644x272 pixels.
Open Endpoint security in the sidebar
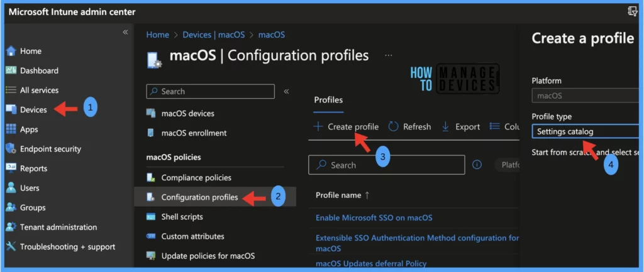50,149
